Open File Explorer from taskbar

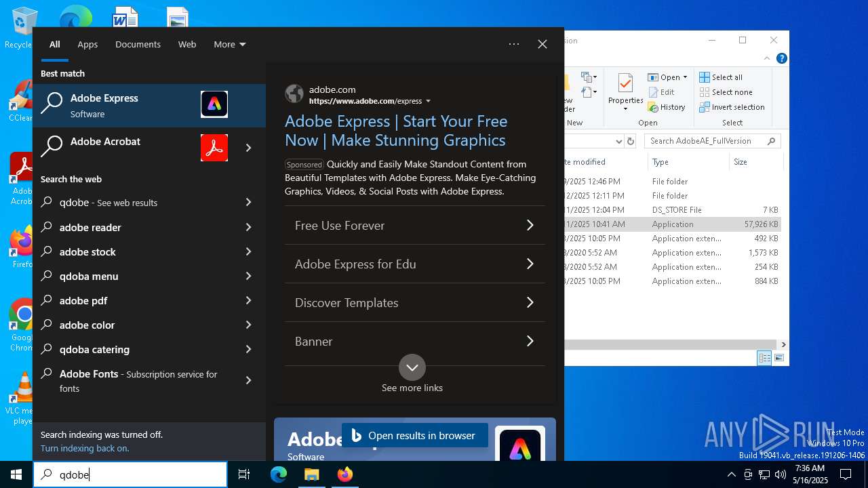tap(311, 474)
